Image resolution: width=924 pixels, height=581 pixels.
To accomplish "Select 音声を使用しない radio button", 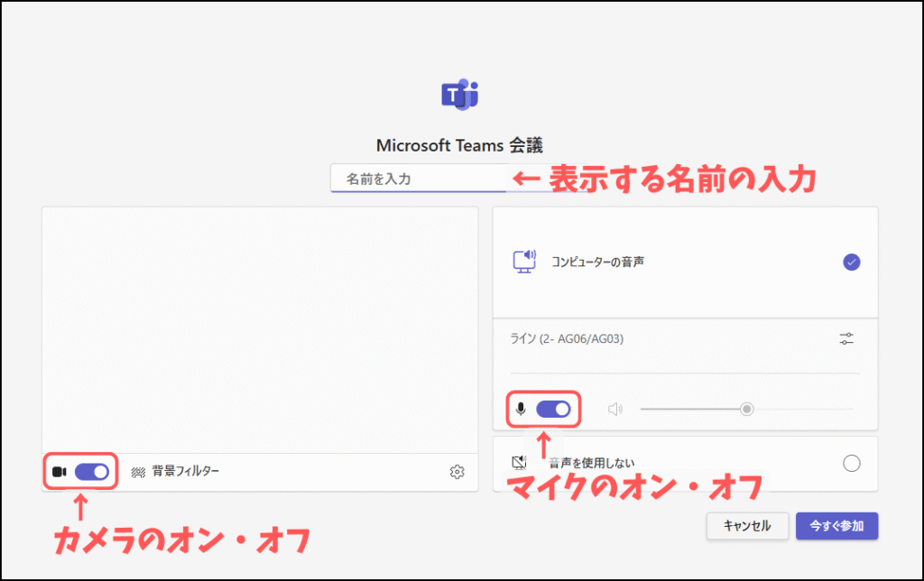I will click(x=851, y=463).
